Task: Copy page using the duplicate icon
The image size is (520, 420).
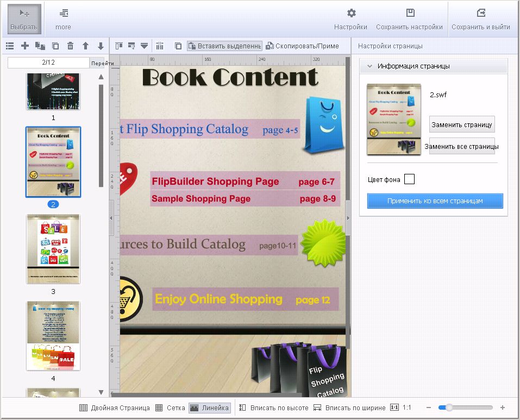Action: point(55,46)
